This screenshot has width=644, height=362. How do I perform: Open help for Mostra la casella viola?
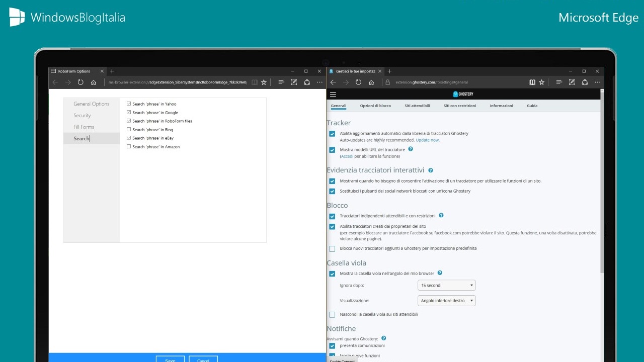click(440, 273)
